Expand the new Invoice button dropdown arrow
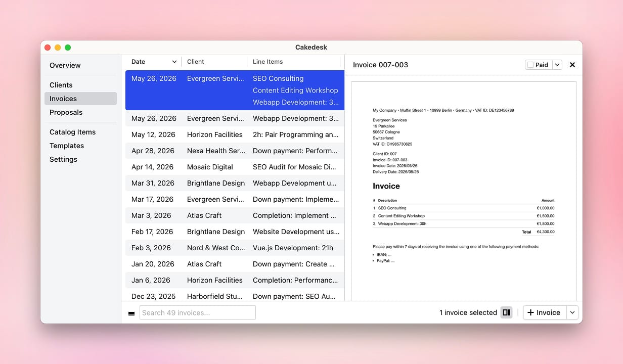The image size is (623, 364). [x=572, y=312]
